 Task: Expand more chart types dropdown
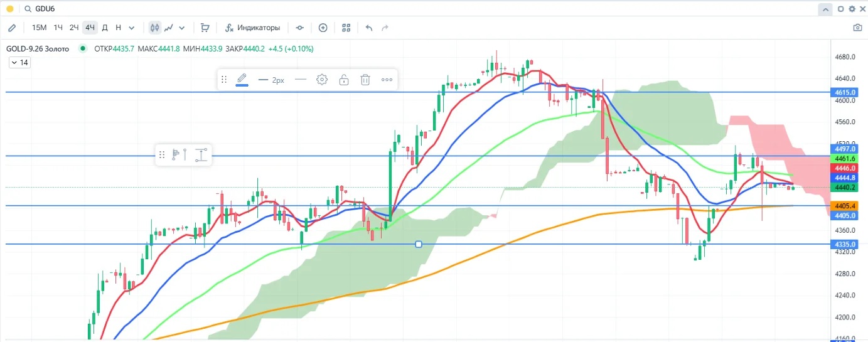coord(182,28)
